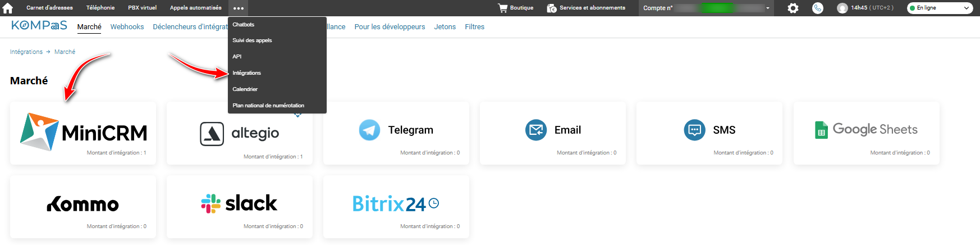Click the Intégrations breadcrumb link
980x245 pixels.
(26, 52)
